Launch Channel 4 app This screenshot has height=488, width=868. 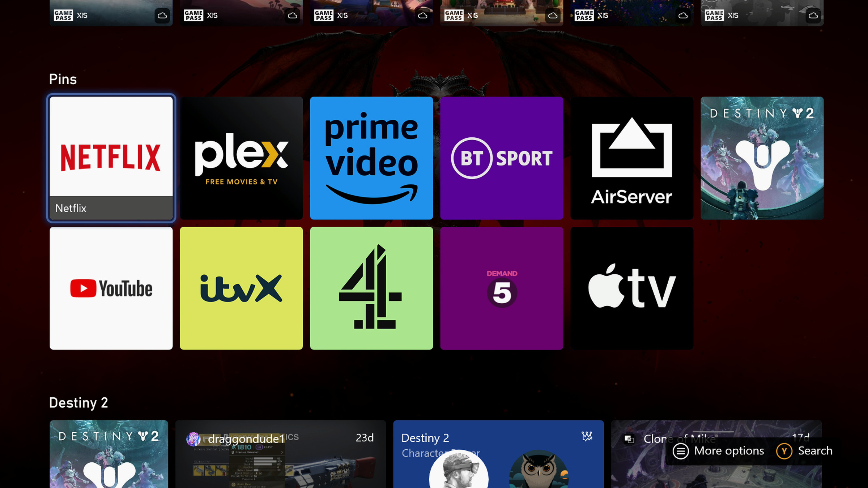371,288
